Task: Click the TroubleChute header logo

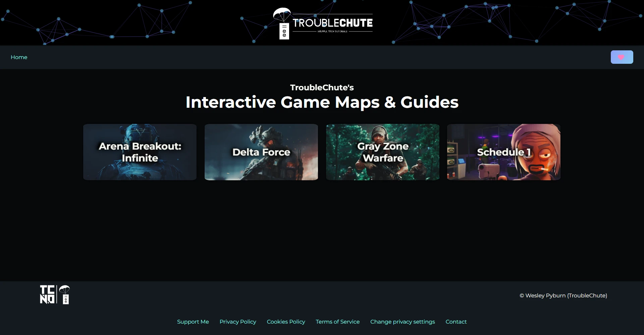Action: [323, 23]
